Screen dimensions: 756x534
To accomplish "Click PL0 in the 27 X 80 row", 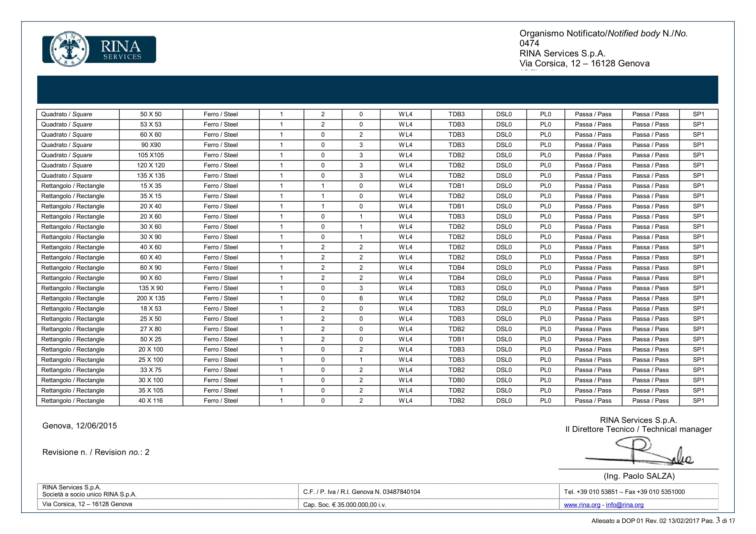I will 545,328.
